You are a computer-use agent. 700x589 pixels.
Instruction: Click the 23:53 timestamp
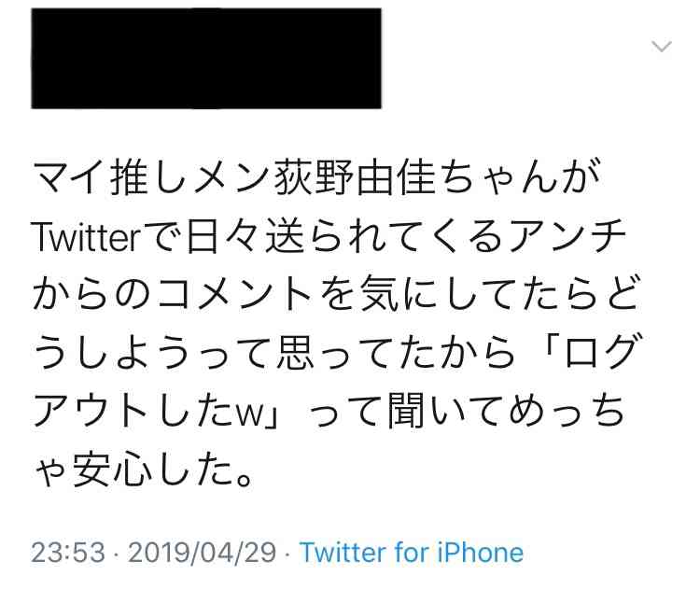68,553
